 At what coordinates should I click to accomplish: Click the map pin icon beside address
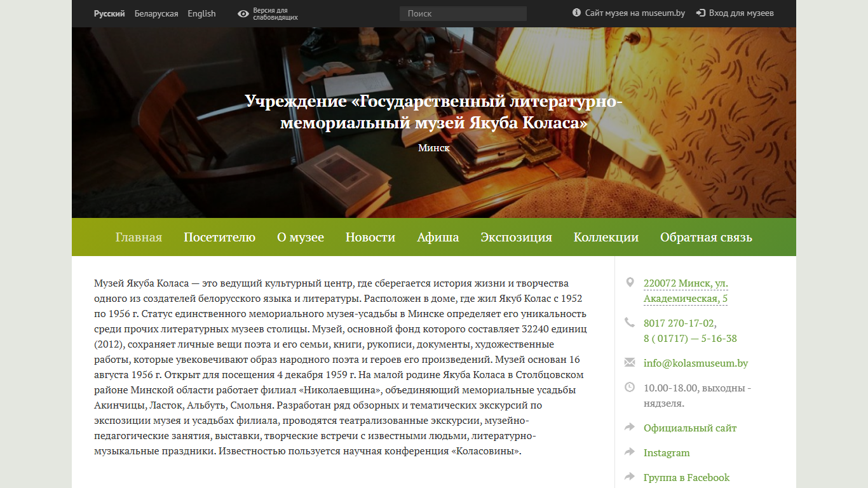point(630,282)
